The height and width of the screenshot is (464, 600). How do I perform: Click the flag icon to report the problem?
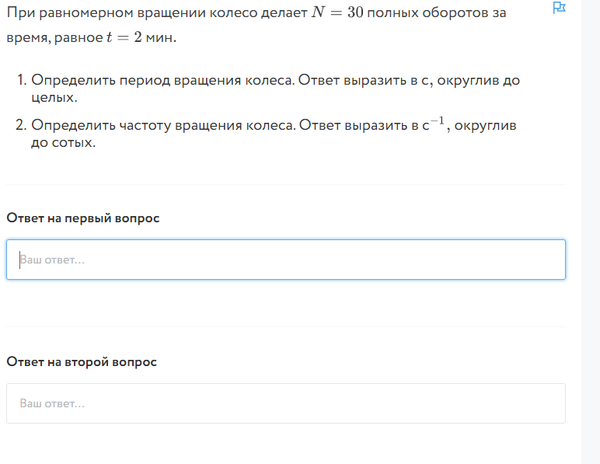coord(559,8)
